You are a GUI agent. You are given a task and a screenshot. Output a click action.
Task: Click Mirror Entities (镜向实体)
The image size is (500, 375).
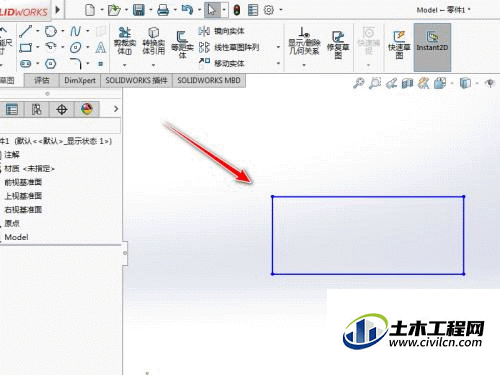click(221, 31)
